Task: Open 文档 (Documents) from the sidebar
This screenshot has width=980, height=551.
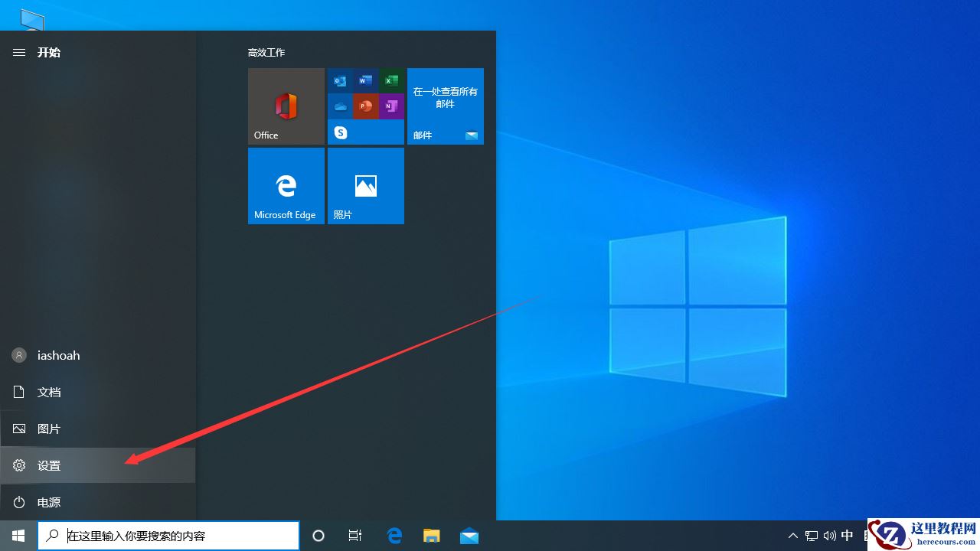Action: pos(49,392)
